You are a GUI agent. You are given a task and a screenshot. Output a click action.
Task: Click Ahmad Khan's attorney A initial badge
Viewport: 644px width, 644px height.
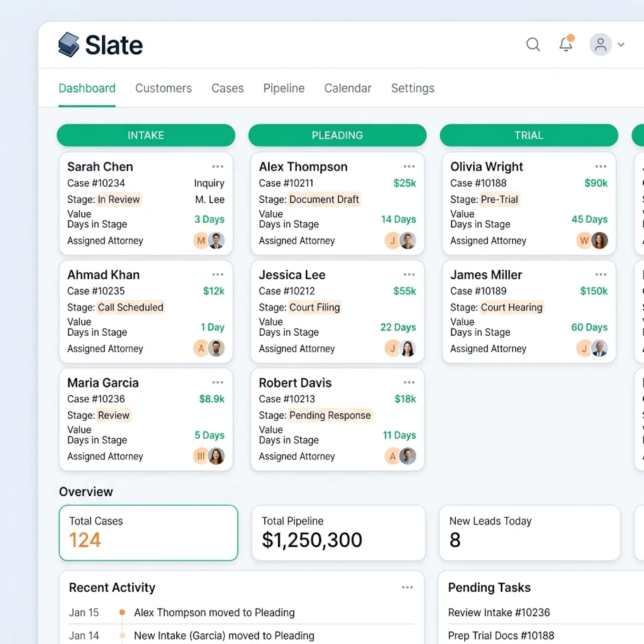tap(201, 349)
